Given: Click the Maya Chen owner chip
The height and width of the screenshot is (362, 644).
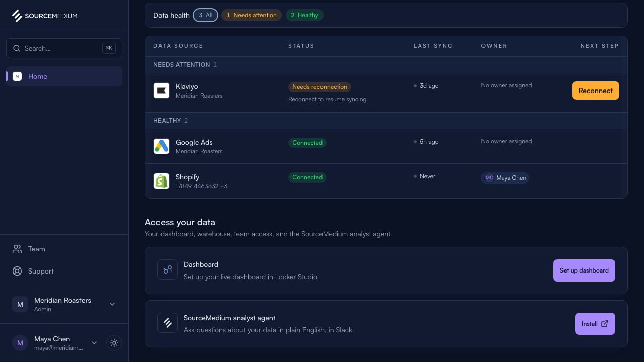Looking at the screenshot, I should 505,178.
